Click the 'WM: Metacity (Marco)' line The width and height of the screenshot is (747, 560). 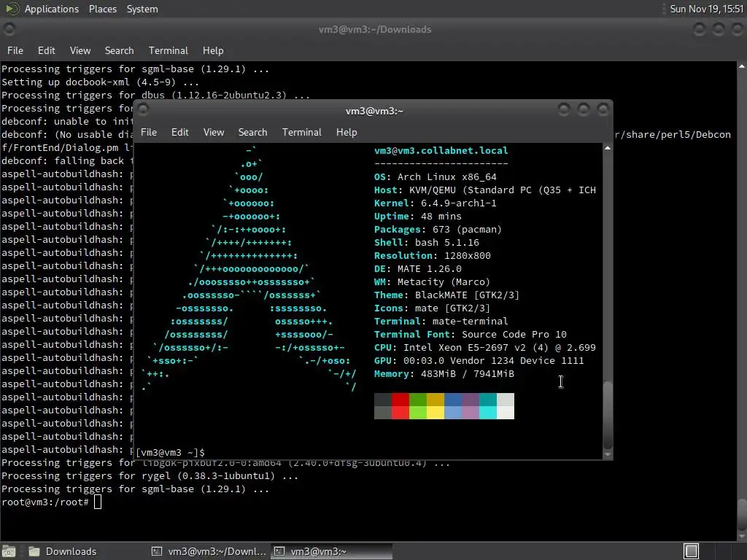point(432,282)
